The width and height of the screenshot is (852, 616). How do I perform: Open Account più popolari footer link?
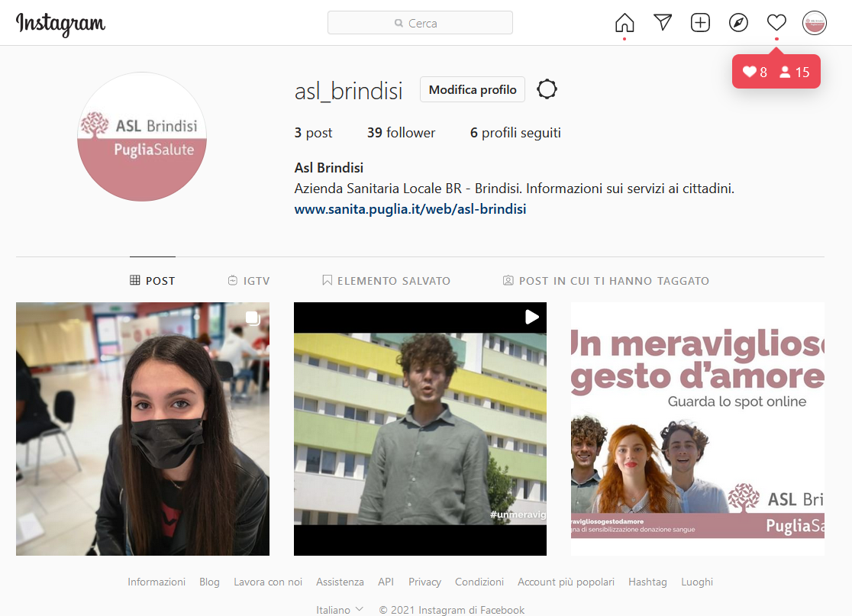(x=566, y=582)
